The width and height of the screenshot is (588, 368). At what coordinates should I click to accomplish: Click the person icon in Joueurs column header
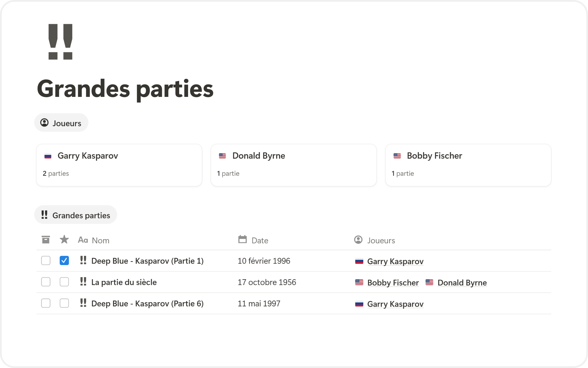(x=358, y=240)
